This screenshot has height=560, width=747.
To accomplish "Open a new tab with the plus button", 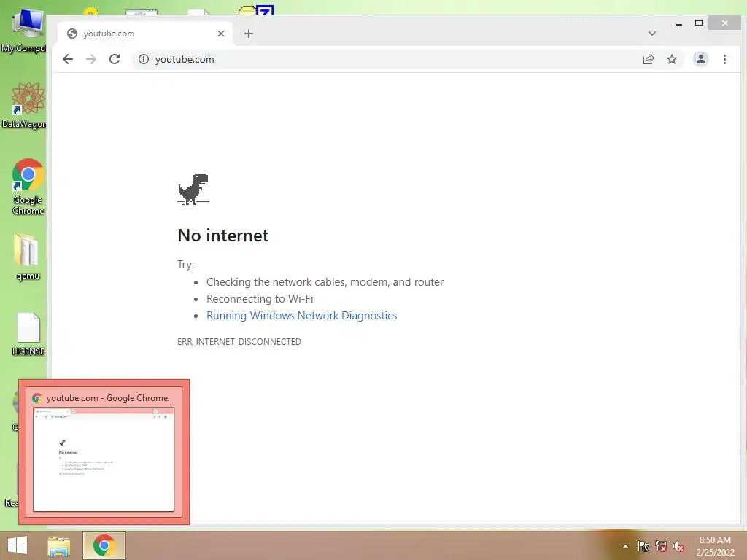I will 249,34.
